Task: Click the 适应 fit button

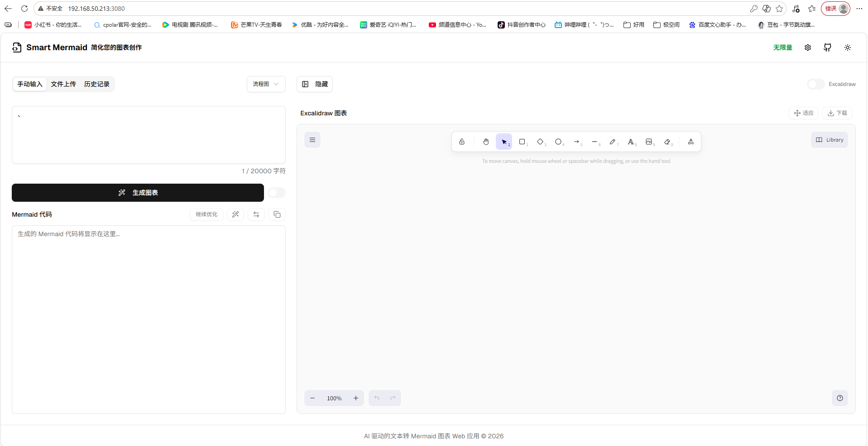Action: [x=804, y=113]
